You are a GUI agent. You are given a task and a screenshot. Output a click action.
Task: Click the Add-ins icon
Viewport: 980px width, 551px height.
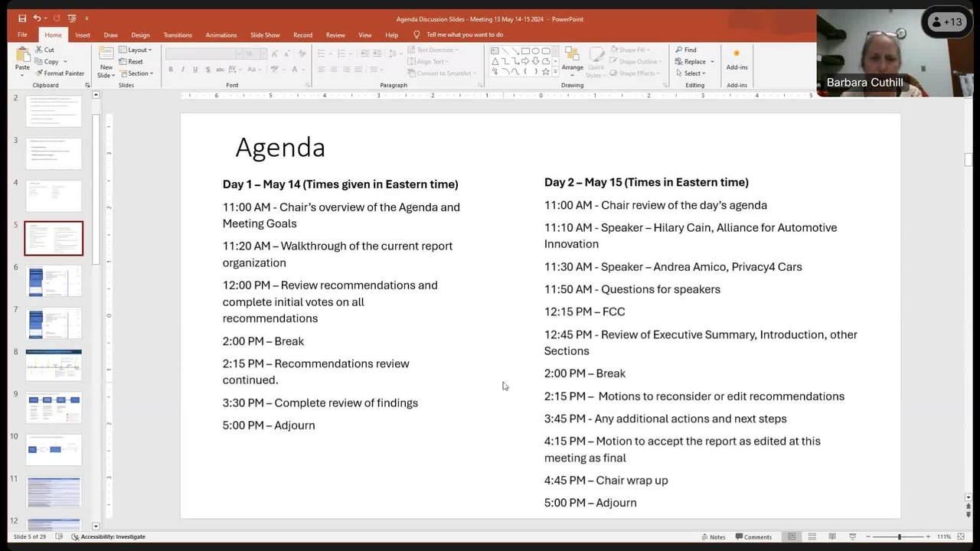[x=737, y=58]
